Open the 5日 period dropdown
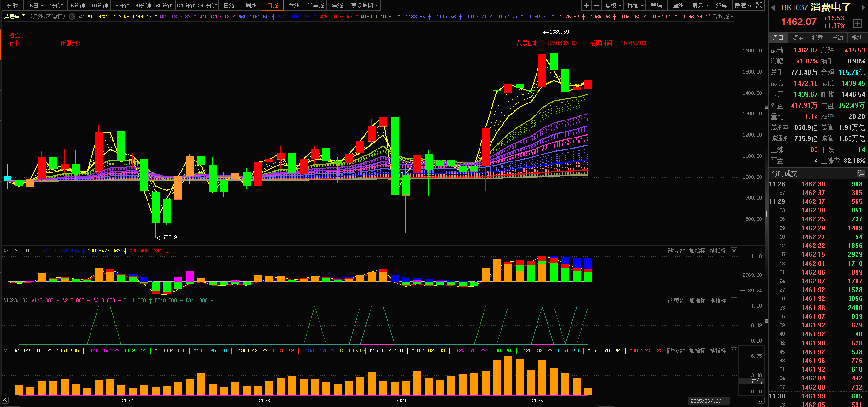The image size is (868, 407). point(36,6)
